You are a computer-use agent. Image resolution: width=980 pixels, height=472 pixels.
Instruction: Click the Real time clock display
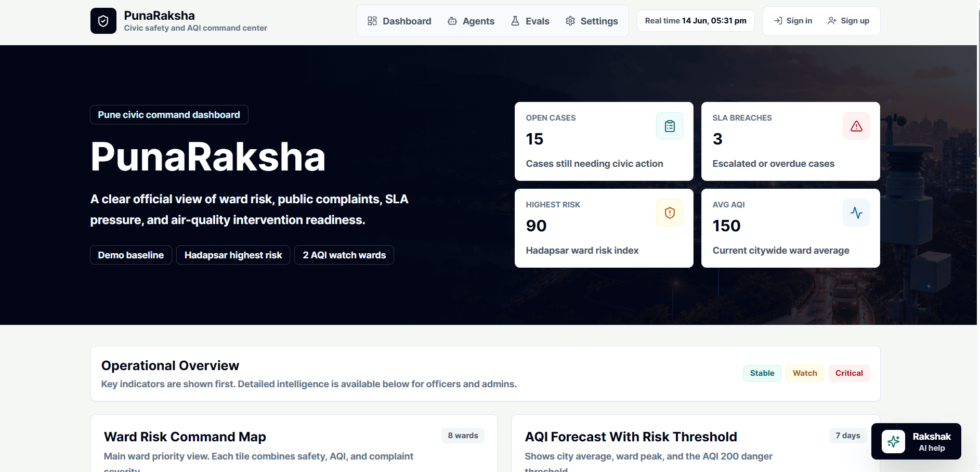(696, 21)
